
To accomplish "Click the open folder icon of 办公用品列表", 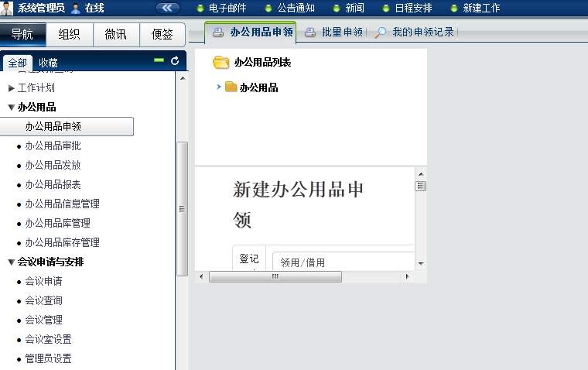I will click(x=220, y=62).
